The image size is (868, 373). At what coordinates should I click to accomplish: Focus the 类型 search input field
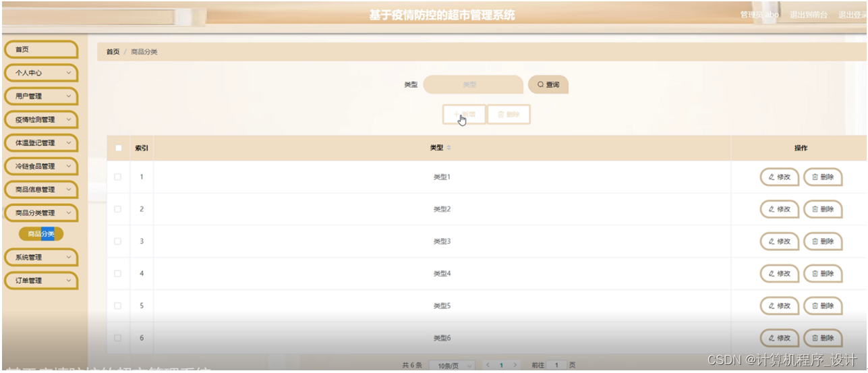pos(473,85)
